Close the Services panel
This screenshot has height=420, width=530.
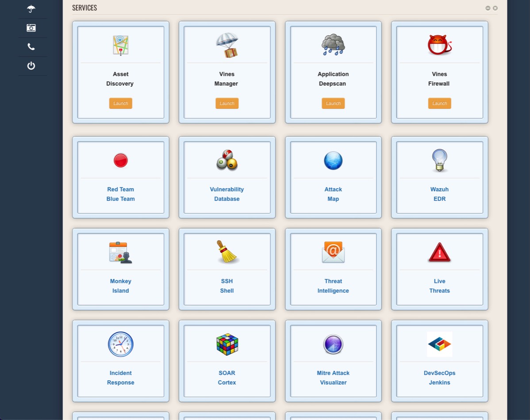pyautogui.click(x=495, y=8)
